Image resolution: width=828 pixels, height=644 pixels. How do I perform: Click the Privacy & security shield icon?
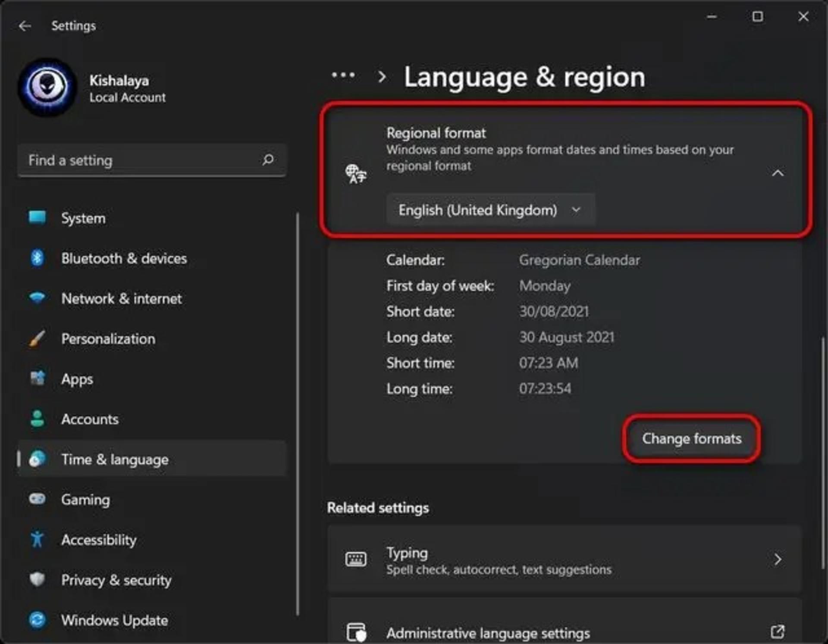(x=37, y=579)
